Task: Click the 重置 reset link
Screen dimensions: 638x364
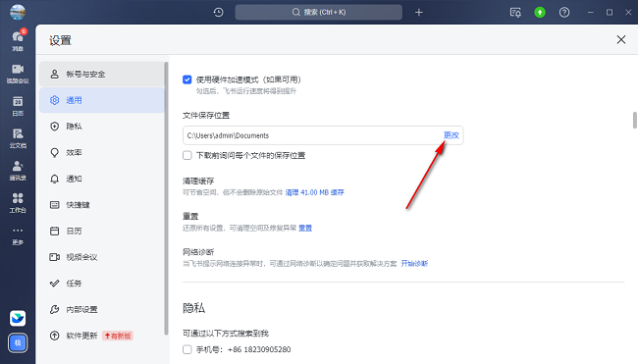Action: tap(305, 229)
